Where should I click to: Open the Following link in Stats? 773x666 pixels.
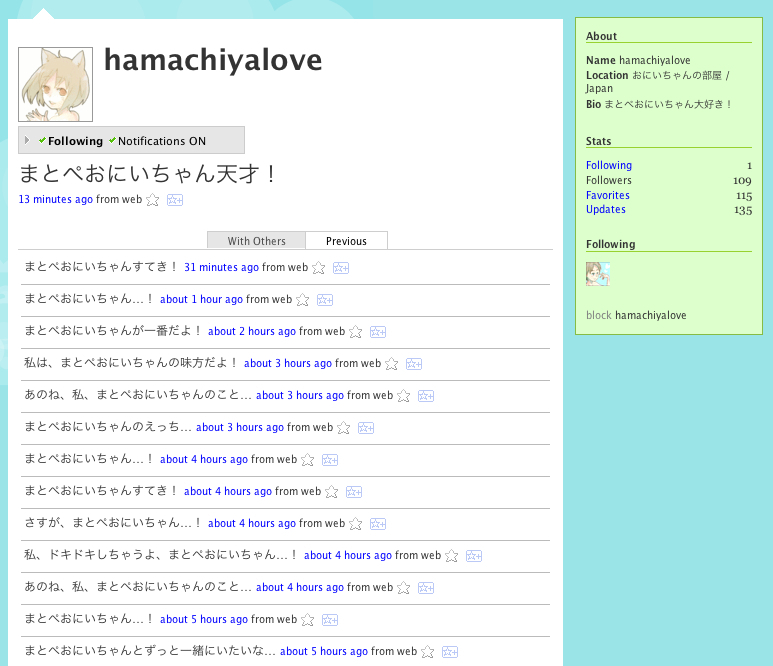pos(609,165)
